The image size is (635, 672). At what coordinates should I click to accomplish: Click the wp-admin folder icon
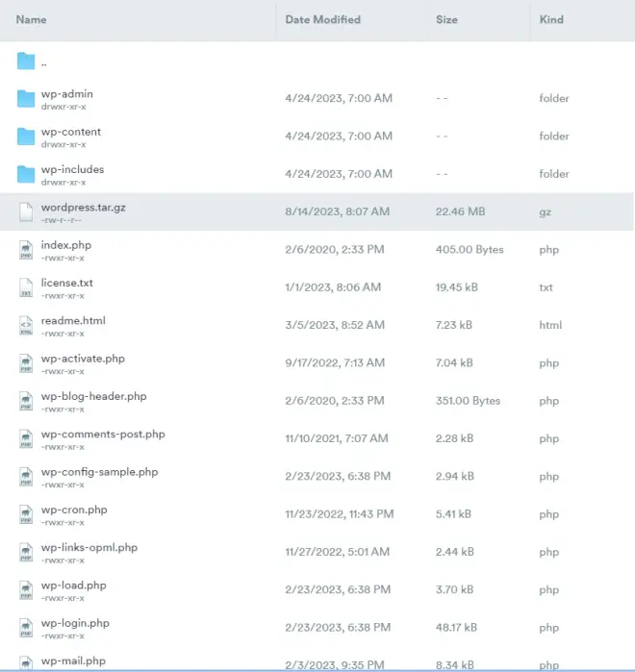(x=26, y=99)
